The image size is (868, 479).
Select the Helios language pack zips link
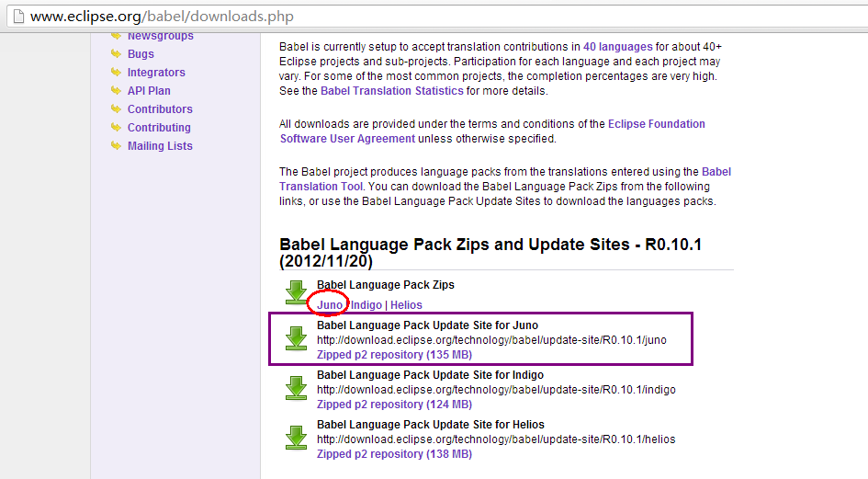[x=406, y=305]
